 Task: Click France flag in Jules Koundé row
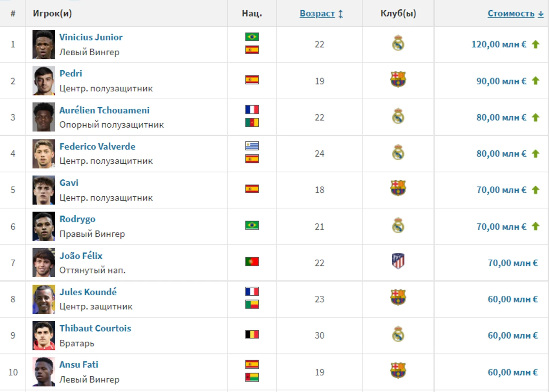252,291
